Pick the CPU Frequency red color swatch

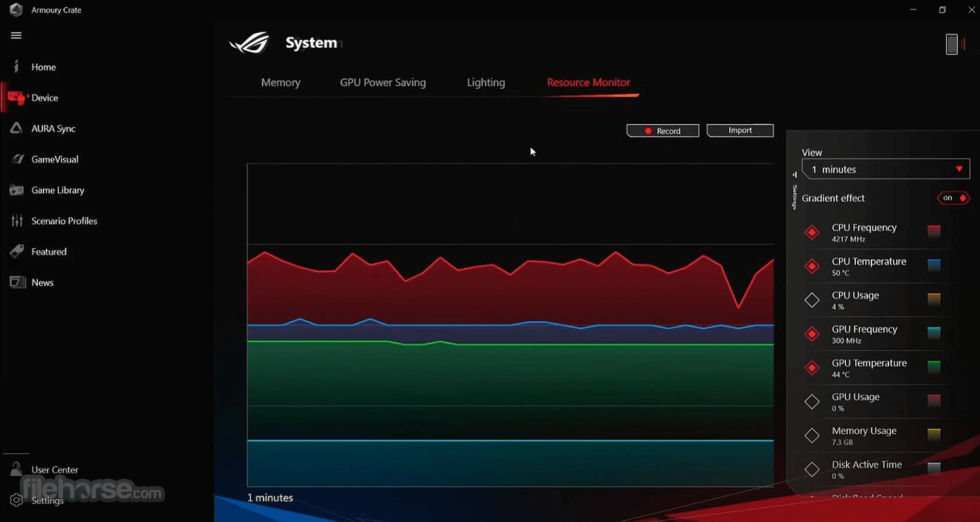tap(934, 231)
